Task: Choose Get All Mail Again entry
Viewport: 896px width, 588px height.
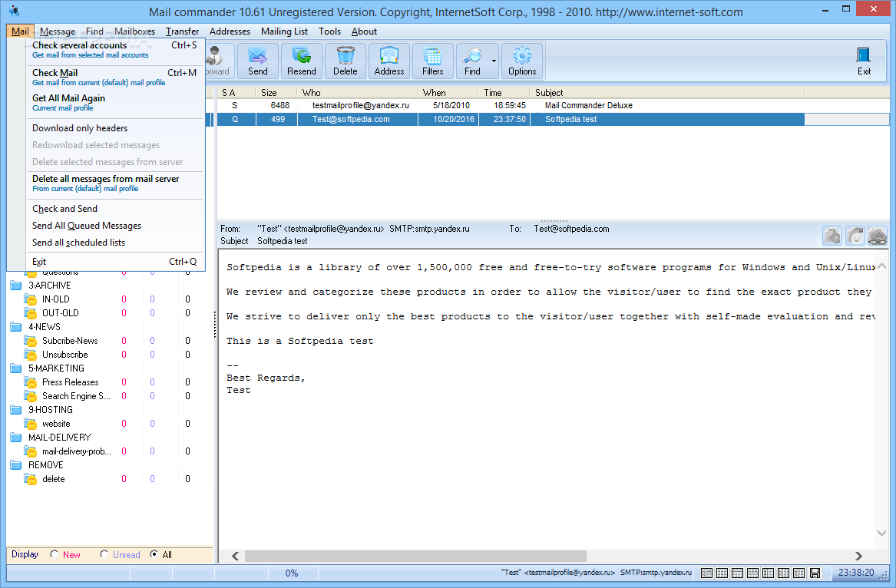Action: [114, 103]
